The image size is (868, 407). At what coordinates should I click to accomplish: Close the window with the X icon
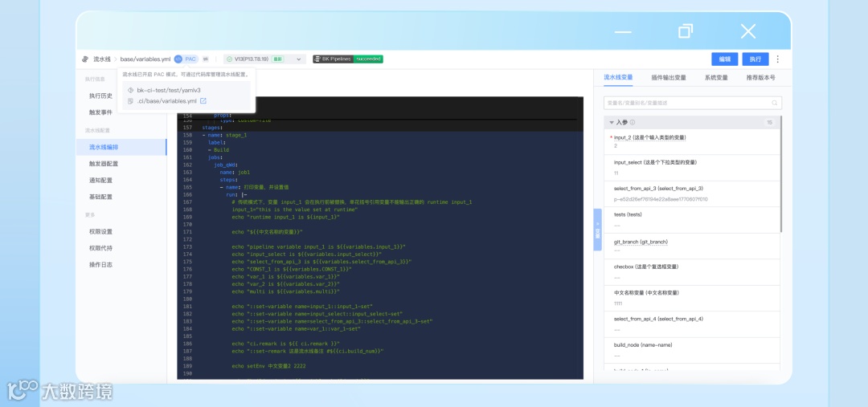click(x=748, y=31)
